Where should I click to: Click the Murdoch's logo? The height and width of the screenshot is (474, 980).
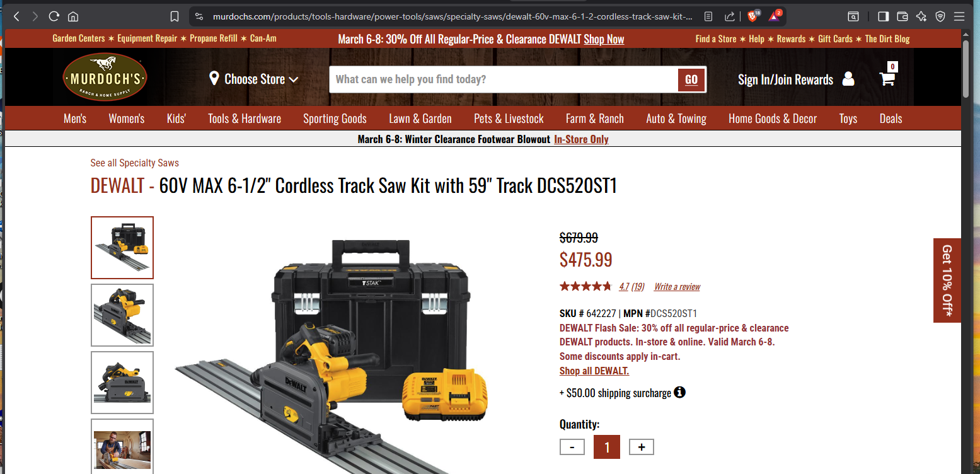tap(105, 78)
